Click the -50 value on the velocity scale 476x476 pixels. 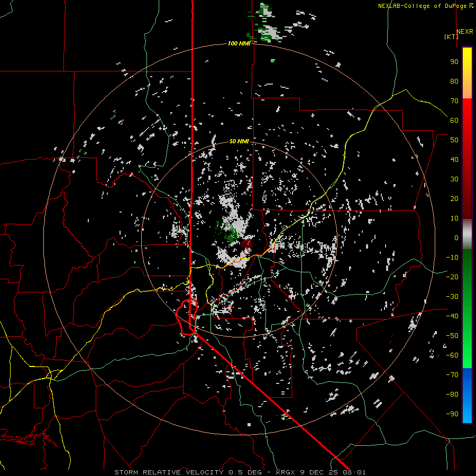[x=452, y=336]
